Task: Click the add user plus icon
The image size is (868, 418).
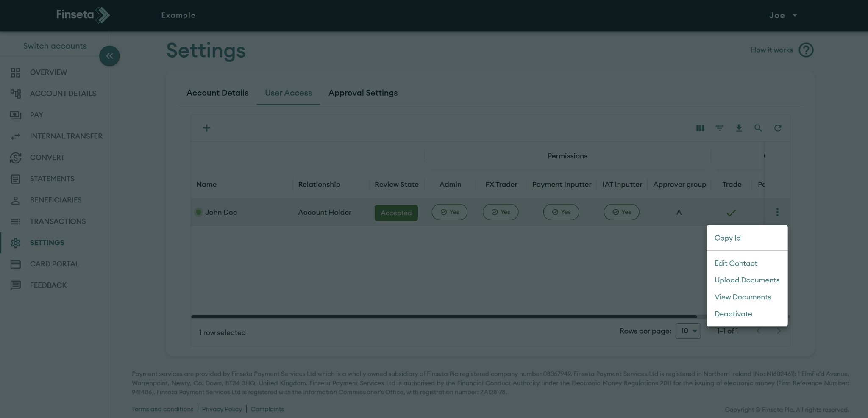Action: click(x=206, y=128)
